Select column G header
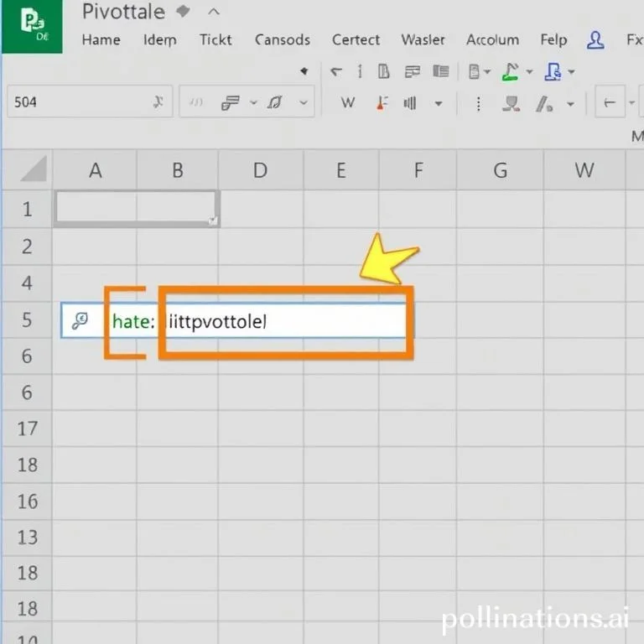 pos(501,169)
